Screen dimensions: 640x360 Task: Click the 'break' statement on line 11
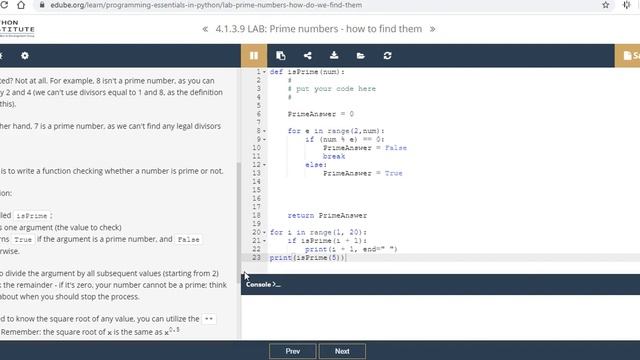tap(334, 156)
